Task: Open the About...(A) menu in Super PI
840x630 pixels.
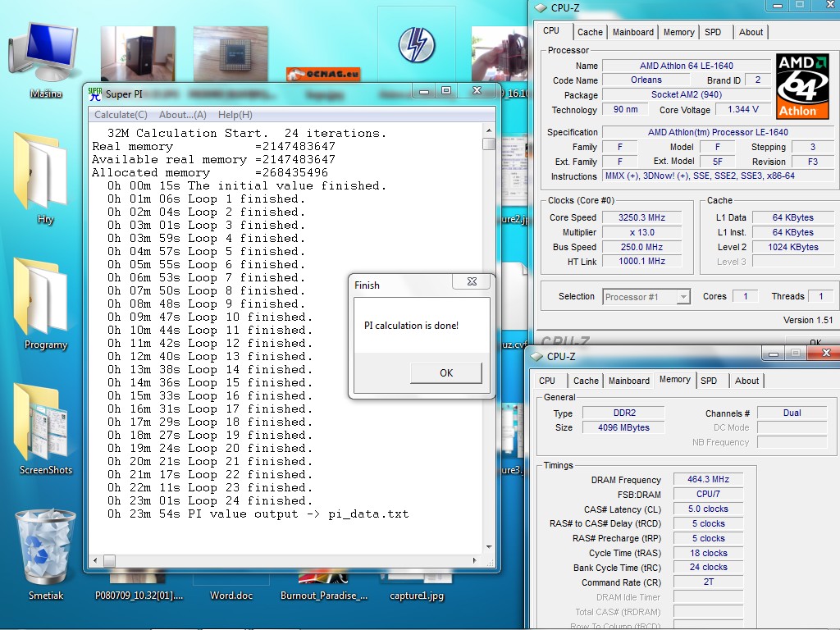Action: coord(183,115)
